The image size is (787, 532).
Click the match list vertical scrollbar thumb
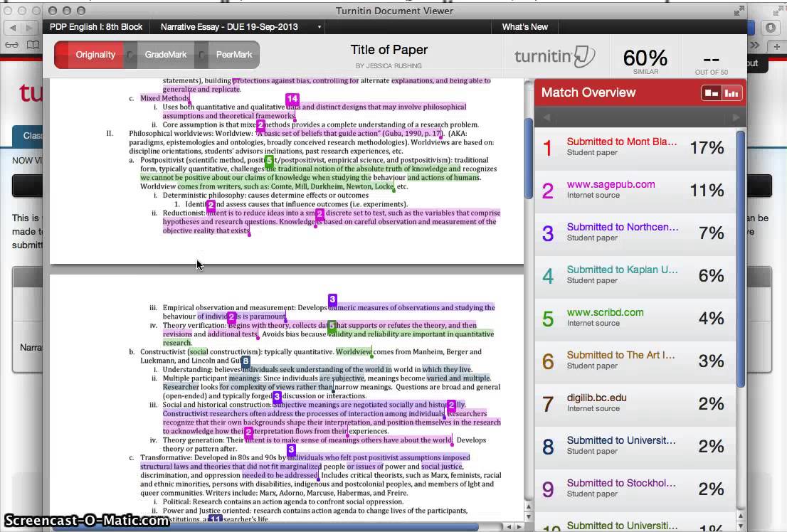pyautogui.click(x=741, y=259)
